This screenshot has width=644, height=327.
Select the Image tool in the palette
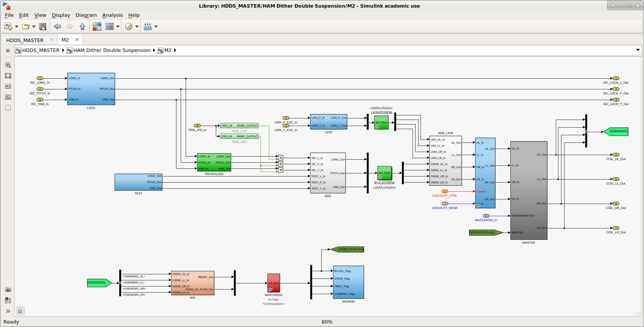tap(8, 97)
